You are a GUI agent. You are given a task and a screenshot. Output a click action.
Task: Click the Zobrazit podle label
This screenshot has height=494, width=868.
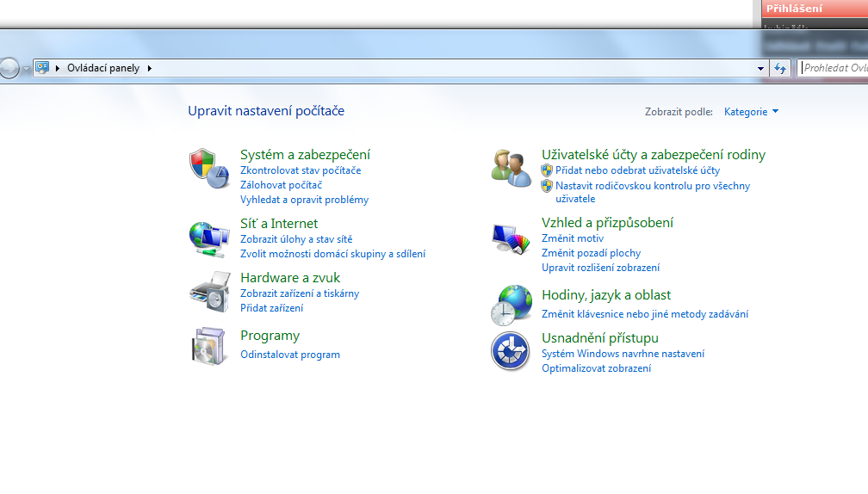click(x=679, y=112)
